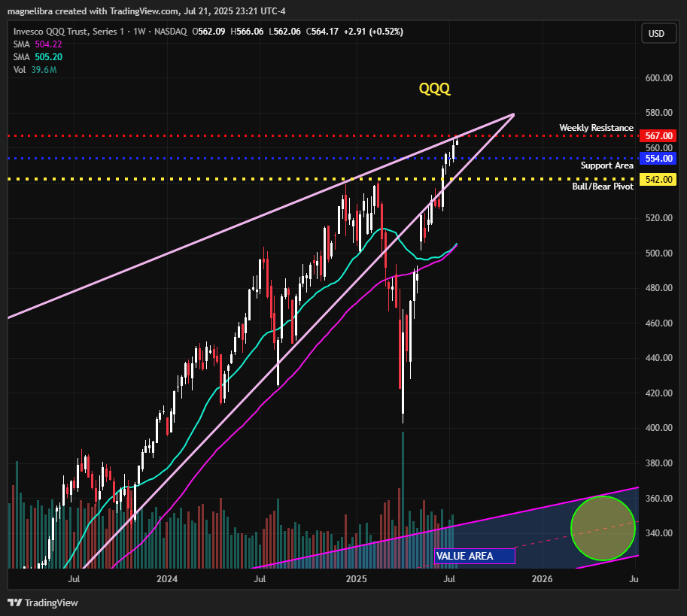687x616 pixels.
Task: Click the USD currency button
Action: click(658, 33)
